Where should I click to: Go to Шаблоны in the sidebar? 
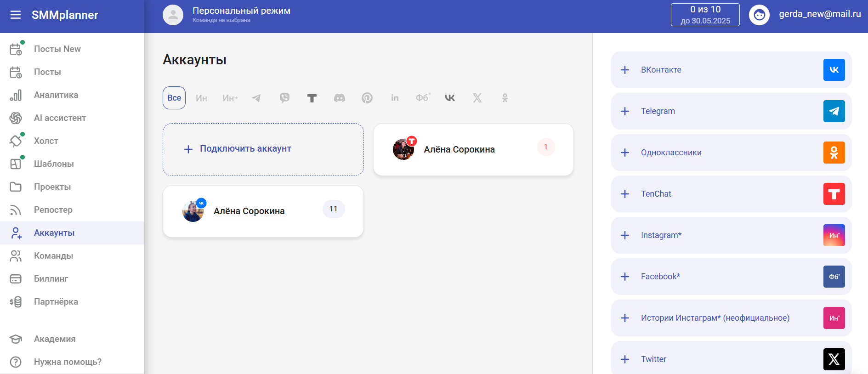coord(72,164)
